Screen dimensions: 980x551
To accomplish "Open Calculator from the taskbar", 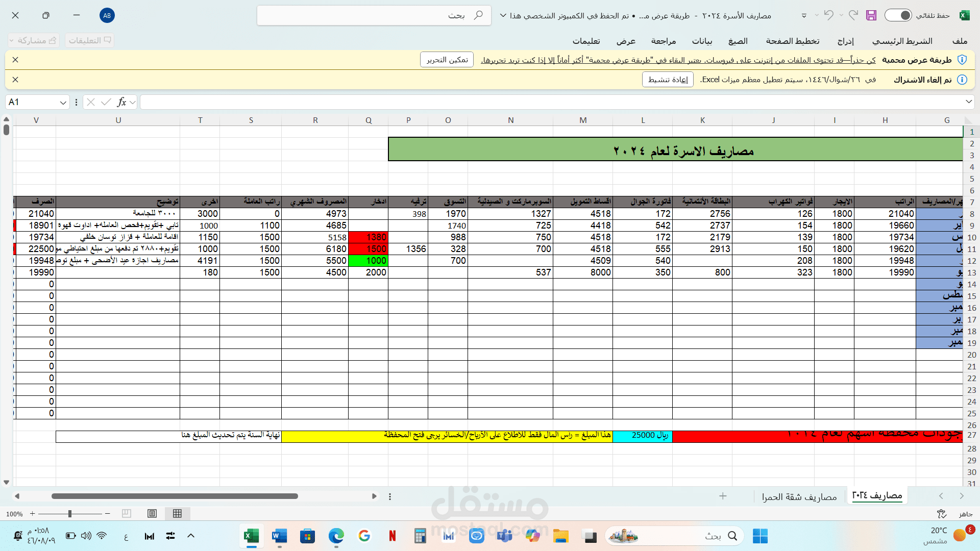I will click(x=420, y=536).
